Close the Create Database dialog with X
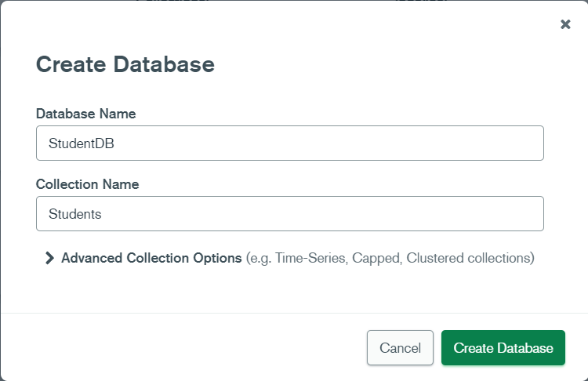 [x=565, y=24]
